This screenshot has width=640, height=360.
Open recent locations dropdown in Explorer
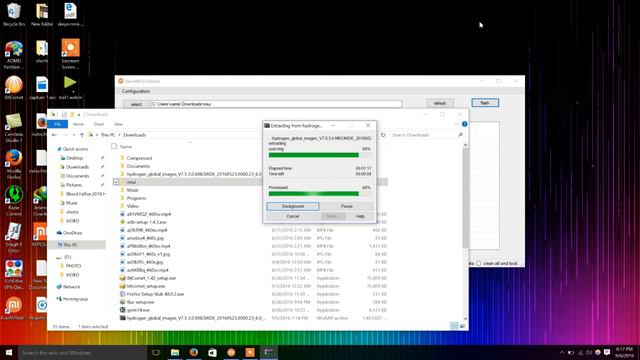coord(74,135)
